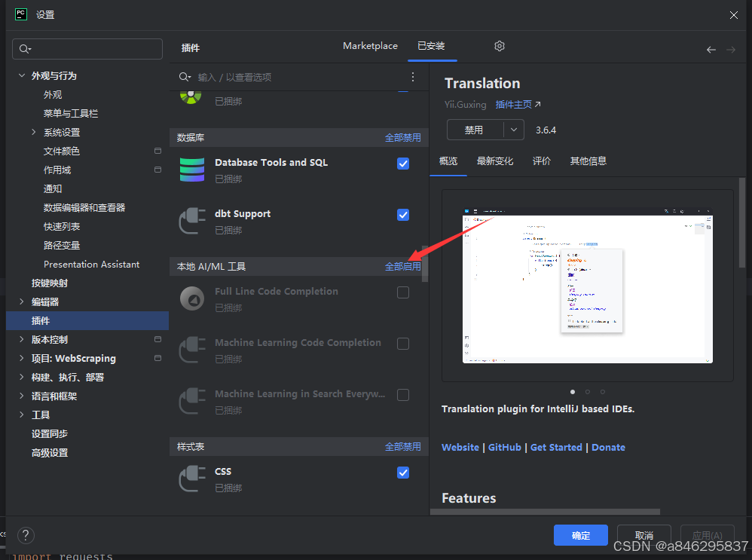
Task: Select the second screenshot carousel dot
Action: (587, 392)
